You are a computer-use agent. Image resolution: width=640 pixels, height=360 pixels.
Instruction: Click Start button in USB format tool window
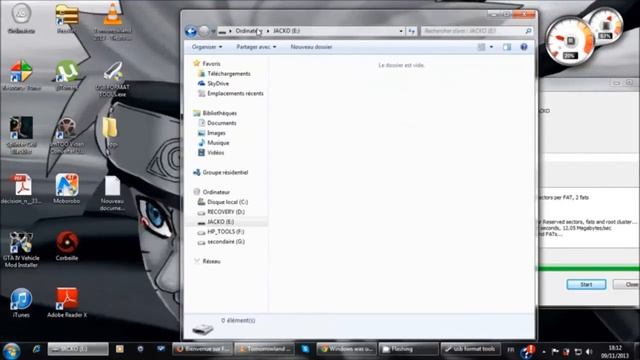586,284
